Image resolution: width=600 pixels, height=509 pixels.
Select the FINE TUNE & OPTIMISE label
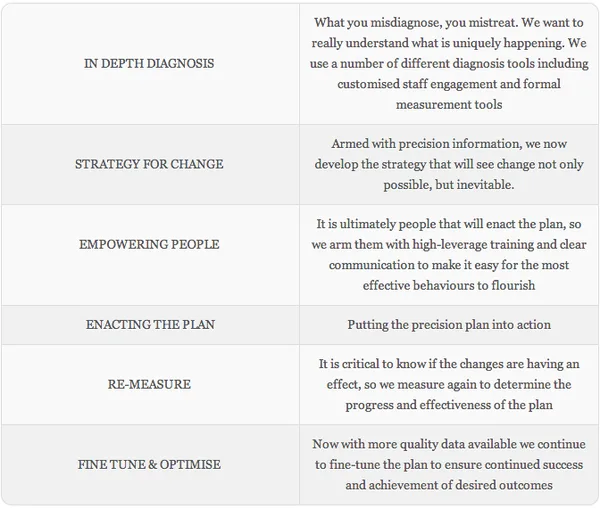pyautogui.click(x=150, y=465)
